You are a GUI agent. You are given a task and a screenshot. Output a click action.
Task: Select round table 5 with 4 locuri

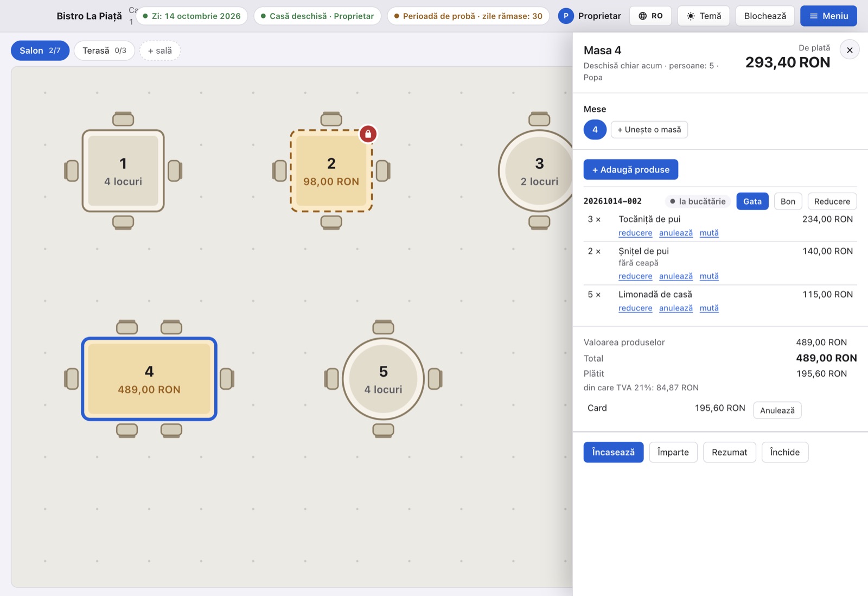383,379
